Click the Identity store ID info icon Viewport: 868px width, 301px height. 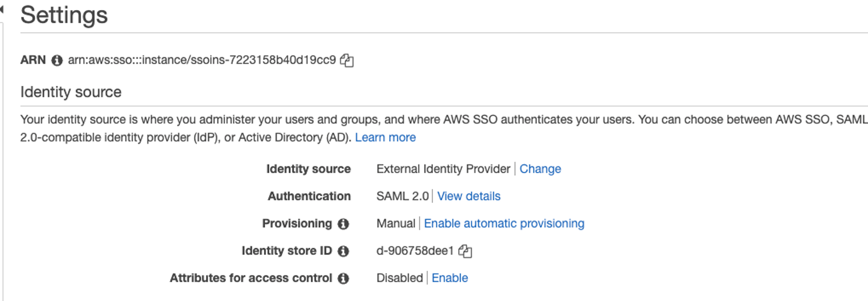point(343,251)
